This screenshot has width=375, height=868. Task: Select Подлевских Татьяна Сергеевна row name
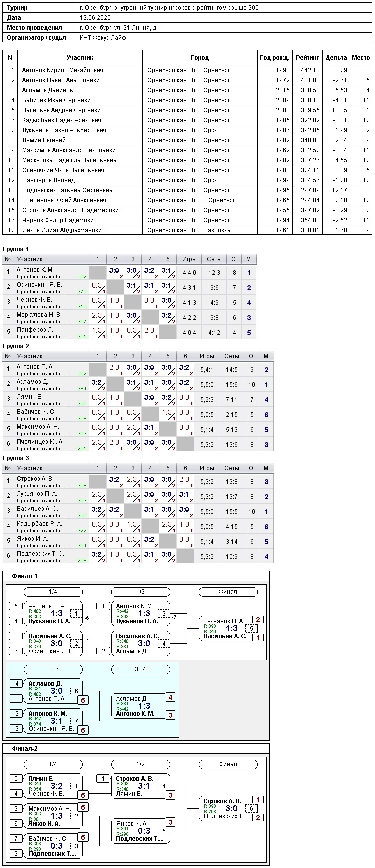(67, 190)
